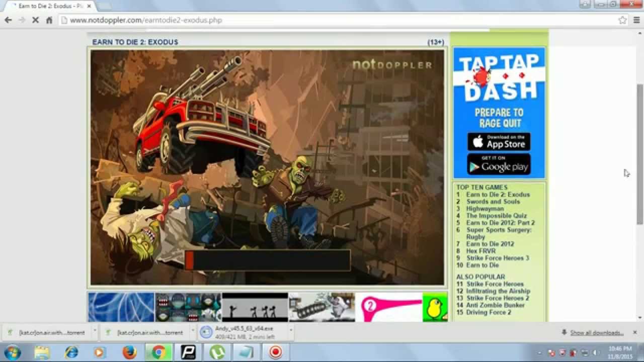This screenshot has width=644, height=362.
Task: Launch Internet Explorer from the taskbar
Action: tap(71, 352)
